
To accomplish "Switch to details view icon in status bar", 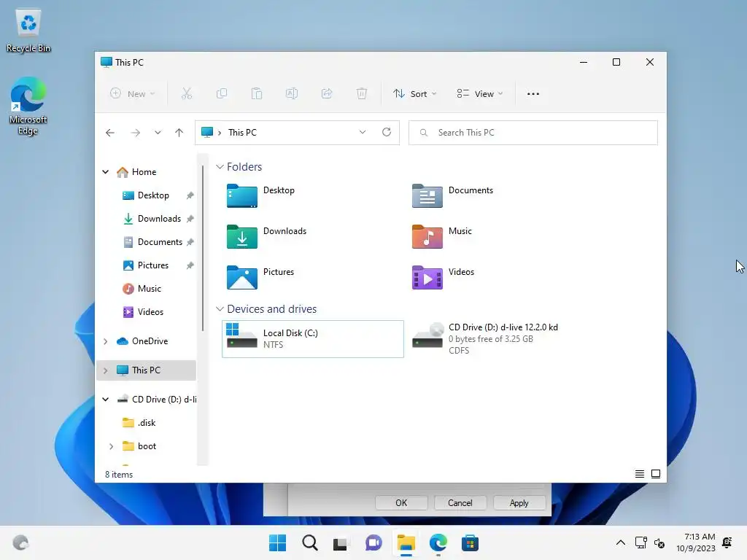I will (639, 474).
